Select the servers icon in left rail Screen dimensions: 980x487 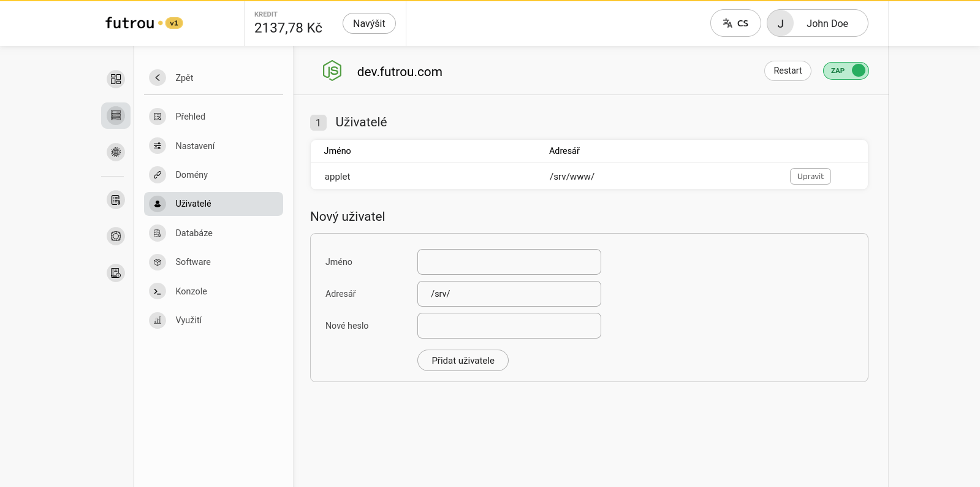(x=116, y=115)
